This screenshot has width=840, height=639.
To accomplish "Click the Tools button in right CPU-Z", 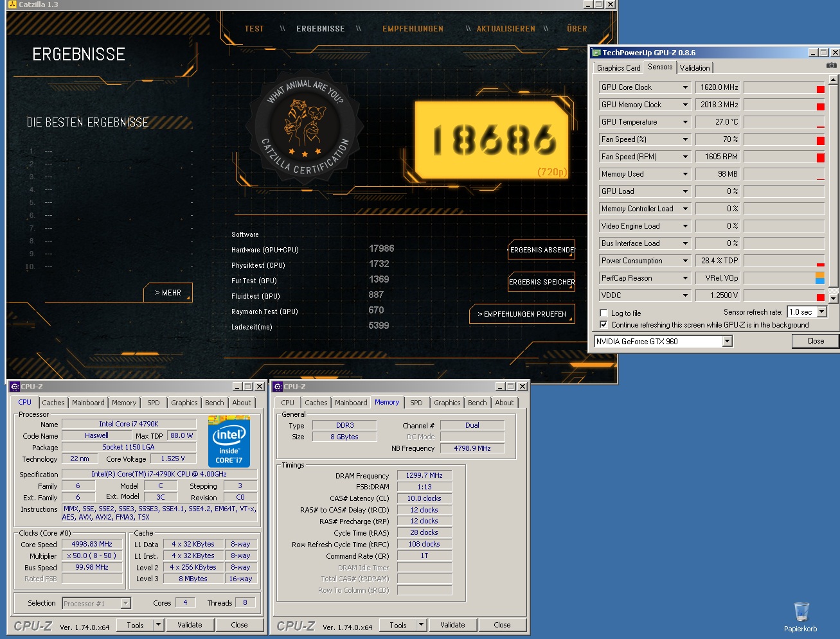I will (398, 625).
